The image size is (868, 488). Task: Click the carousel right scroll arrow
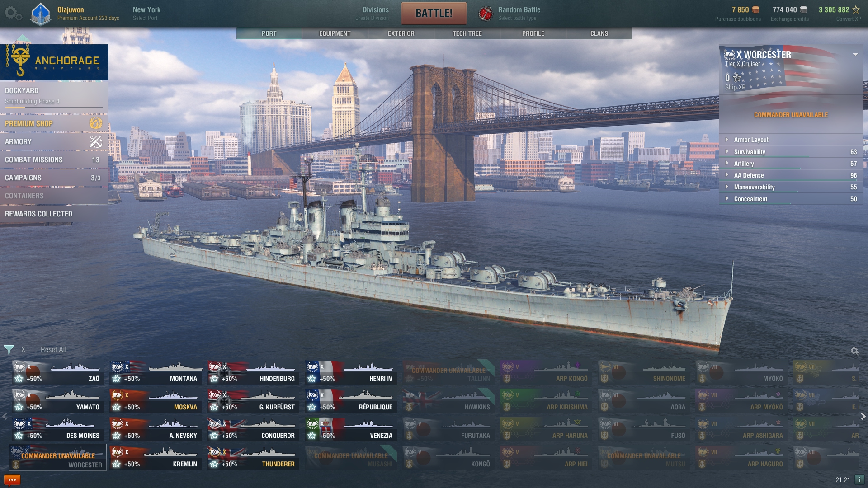863,416
